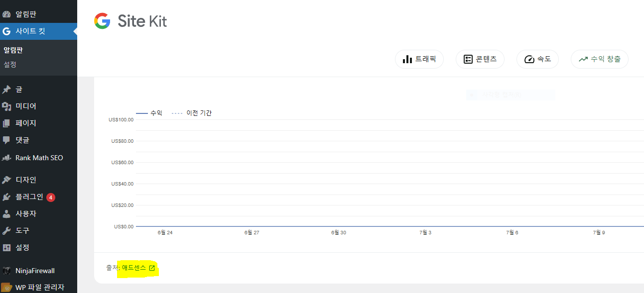This screenshot has height=293, width=644.
Task: Open the 디자인 appearance menu
Action: (x=38, y=180)
